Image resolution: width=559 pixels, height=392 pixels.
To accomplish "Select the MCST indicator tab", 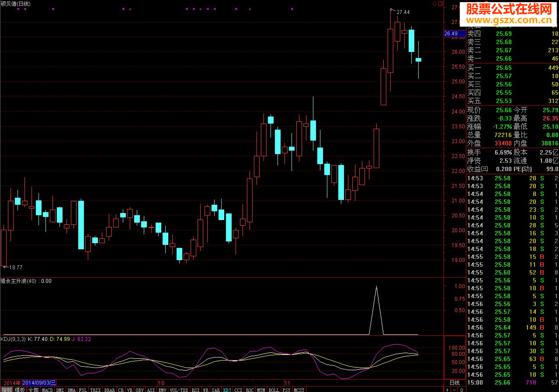I will [x=299, y=389].
